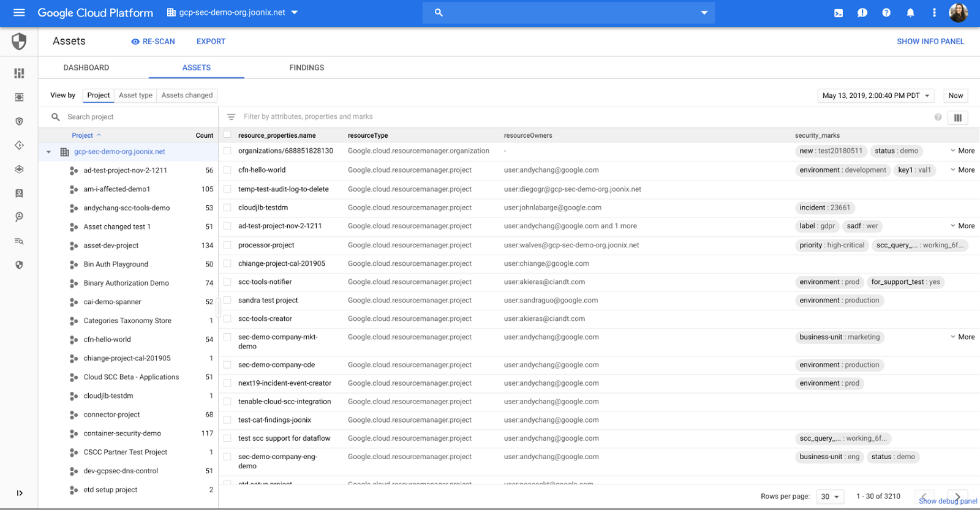Click the search magnifier icon in top bar
980x510 pixels.
pyautogui.click(x=439, y=12)
